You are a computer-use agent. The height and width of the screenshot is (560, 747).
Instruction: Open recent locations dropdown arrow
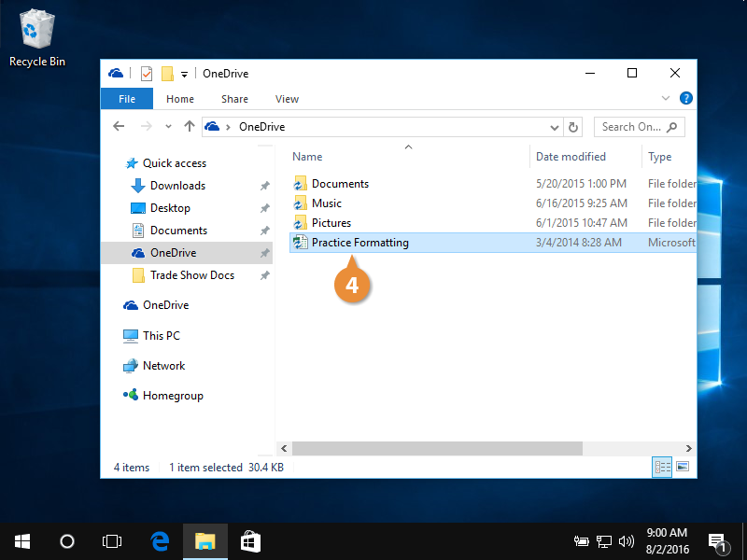tap(168, 127)
